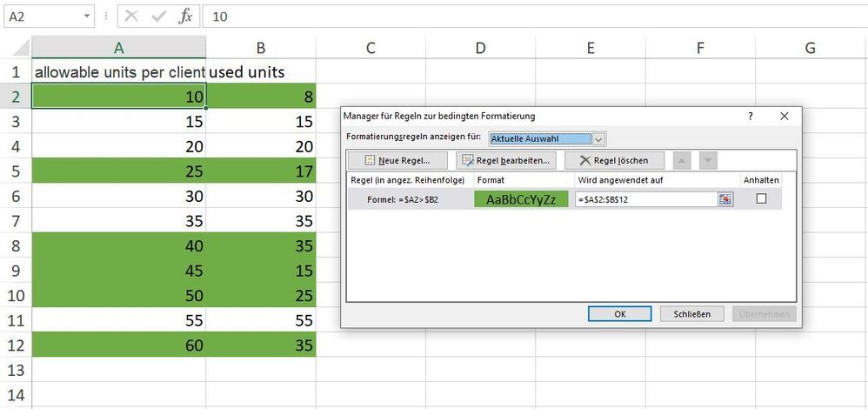Expand the 'Aktuelle Auswahl' dropdown
Viewport: 868px width, 409px height.
coord(599,138)
